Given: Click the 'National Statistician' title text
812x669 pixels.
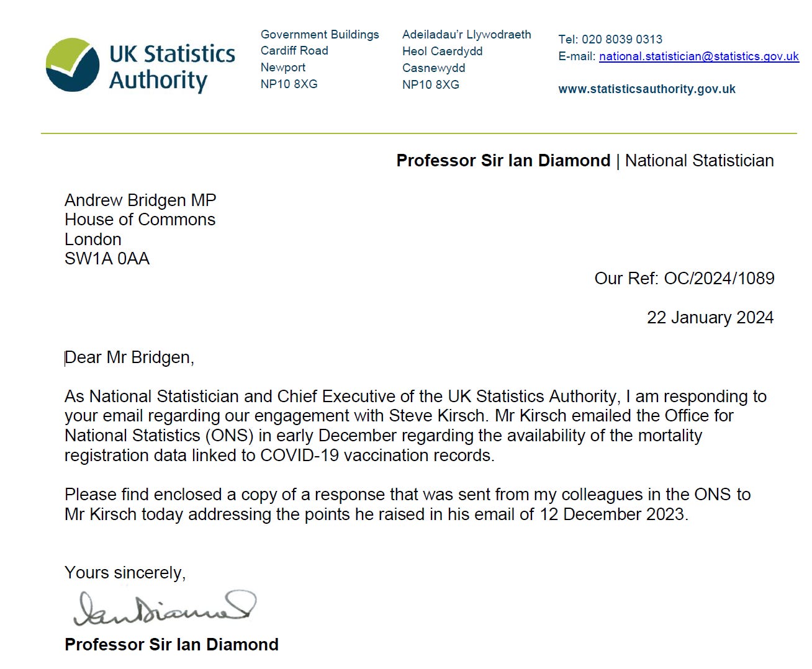Looking at the screenshot, I should (699, 161).
